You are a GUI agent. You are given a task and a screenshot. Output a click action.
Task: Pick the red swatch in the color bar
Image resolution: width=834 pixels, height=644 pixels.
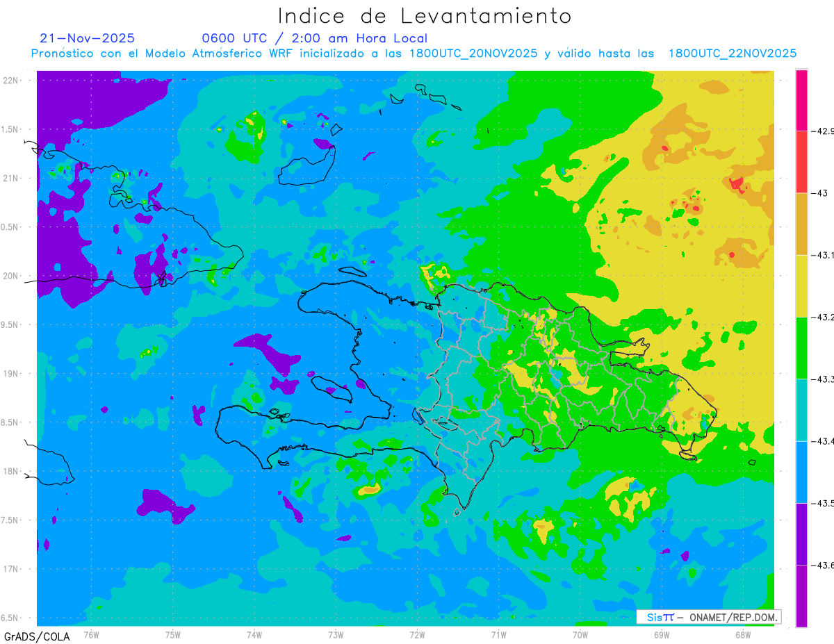click(801, 162)
